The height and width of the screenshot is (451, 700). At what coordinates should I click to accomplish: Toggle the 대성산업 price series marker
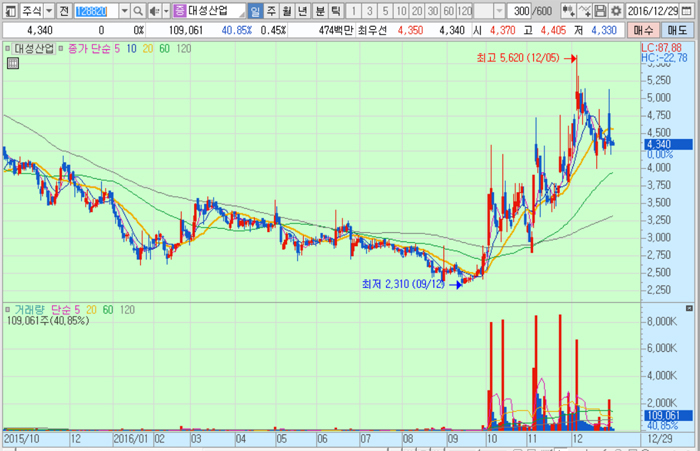(8, 48)
